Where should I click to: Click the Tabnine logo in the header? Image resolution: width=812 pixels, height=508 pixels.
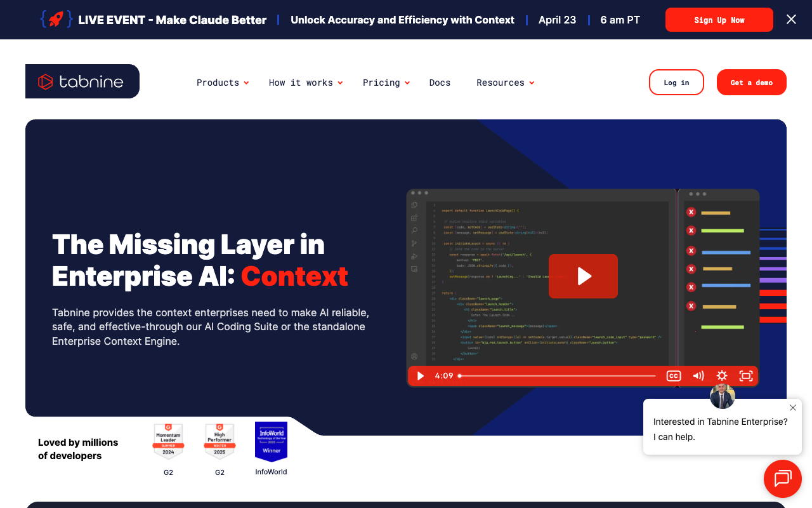(x=82, y=81)
